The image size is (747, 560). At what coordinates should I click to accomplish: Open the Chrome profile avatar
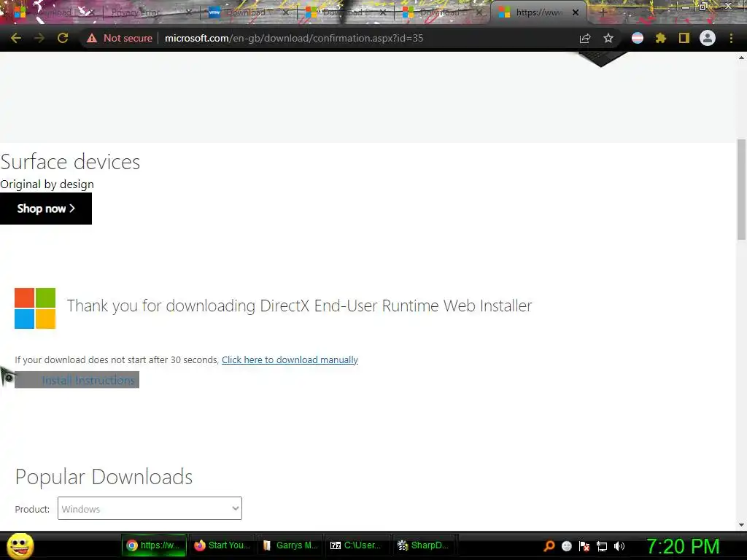click(x=708, y=38)
